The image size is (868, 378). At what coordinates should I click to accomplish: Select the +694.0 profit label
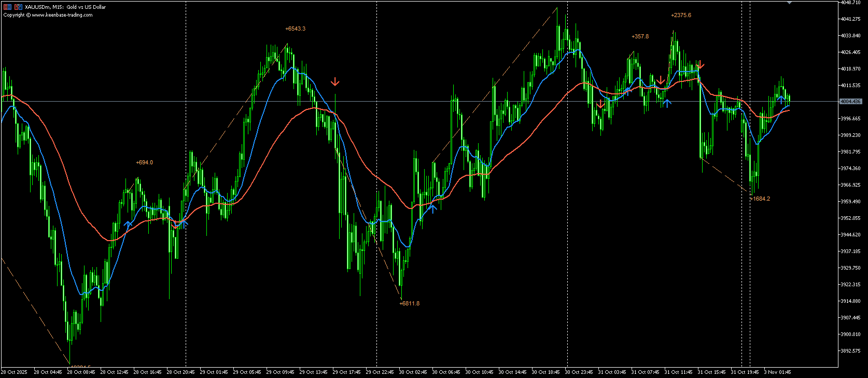pos(145,162)
